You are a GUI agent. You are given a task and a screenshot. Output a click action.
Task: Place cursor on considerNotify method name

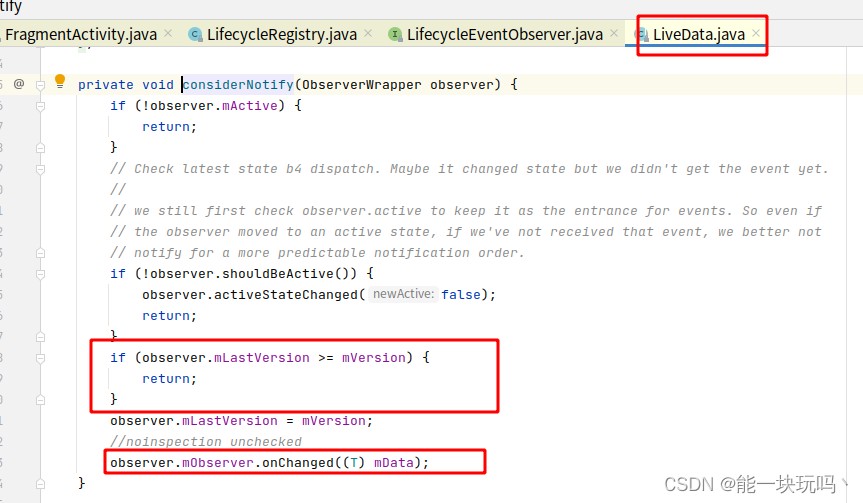pos(238,85)
